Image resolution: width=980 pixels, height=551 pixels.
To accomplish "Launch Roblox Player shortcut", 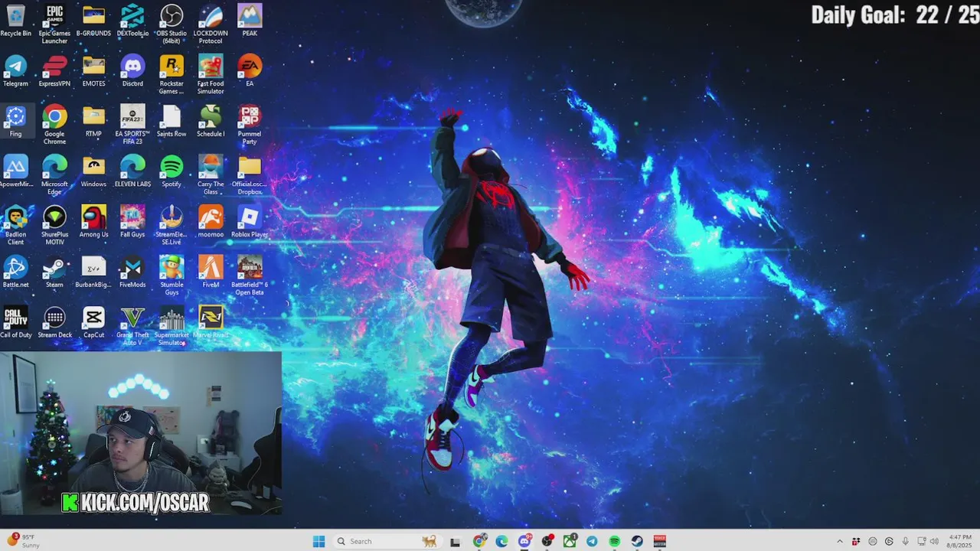I will click(250, 222).
